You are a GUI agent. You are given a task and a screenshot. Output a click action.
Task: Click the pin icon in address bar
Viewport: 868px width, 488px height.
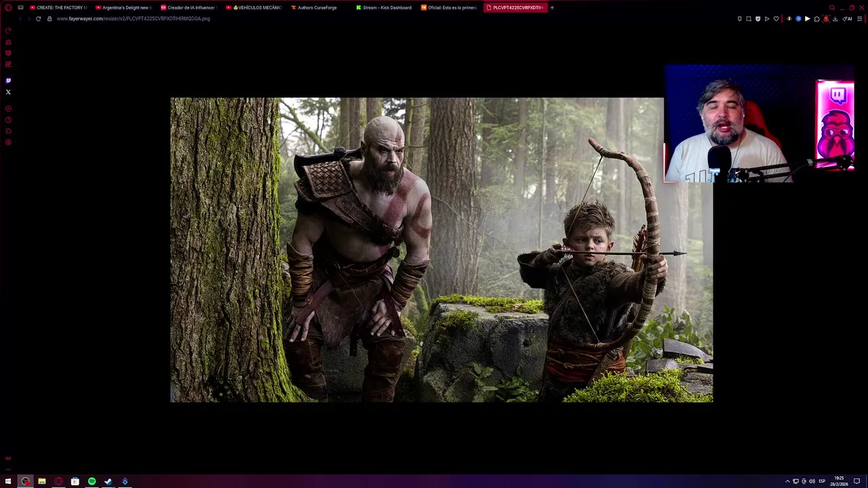coord(739,18)
